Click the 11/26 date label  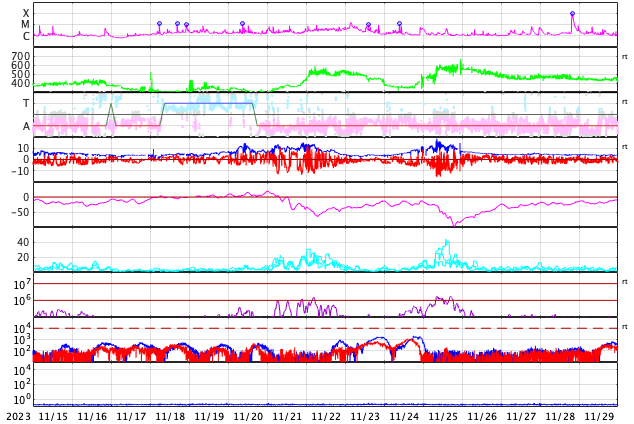pos(482,417)
